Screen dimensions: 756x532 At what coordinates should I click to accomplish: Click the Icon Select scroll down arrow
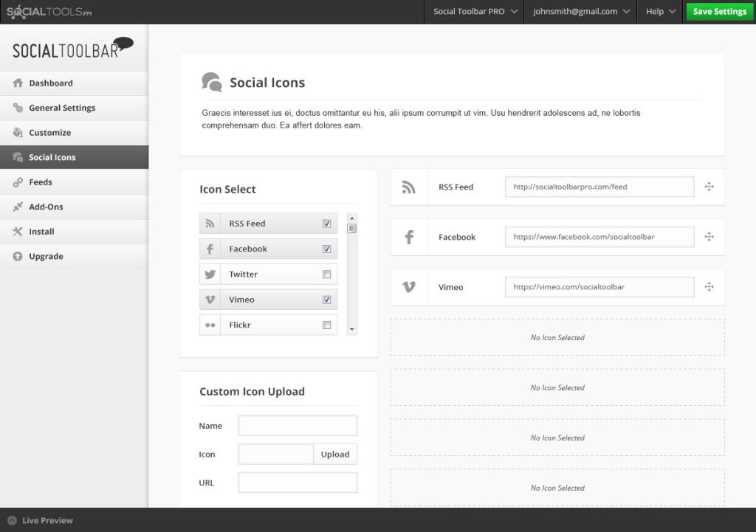tap(352, 330)
